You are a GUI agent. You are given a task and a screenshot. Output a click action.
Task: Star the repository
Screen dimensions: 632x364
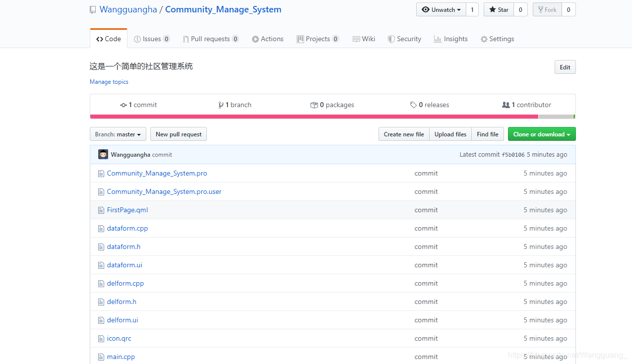tap(499, 9)
